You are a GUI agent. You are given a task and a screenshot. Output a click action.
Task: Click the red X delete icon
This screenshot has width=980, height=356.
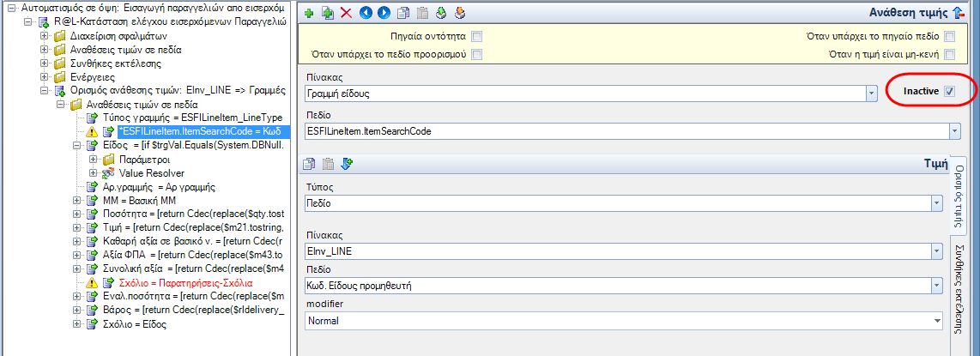tap(346, 13)
